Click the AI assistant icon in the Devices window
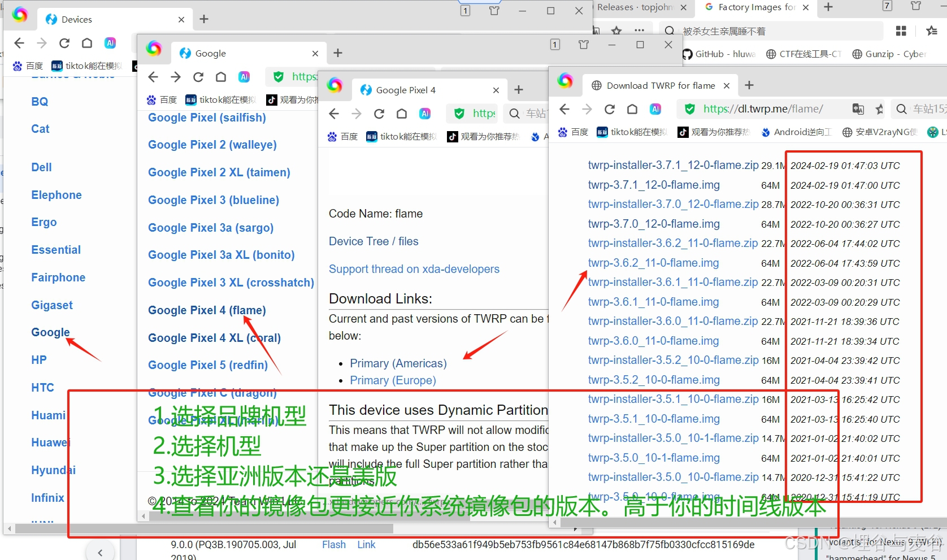Viewport: 947px width, 560px height. (110, 43)
